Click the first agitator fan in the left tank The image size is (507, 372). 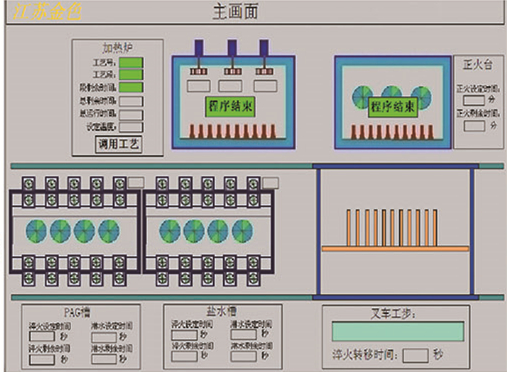36,231
